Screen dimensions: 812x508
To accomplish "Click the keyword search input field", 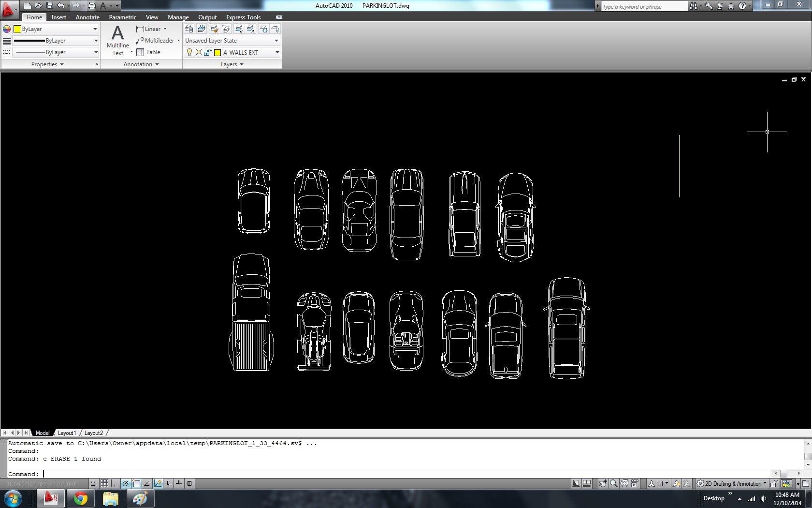I will [644, 6].
